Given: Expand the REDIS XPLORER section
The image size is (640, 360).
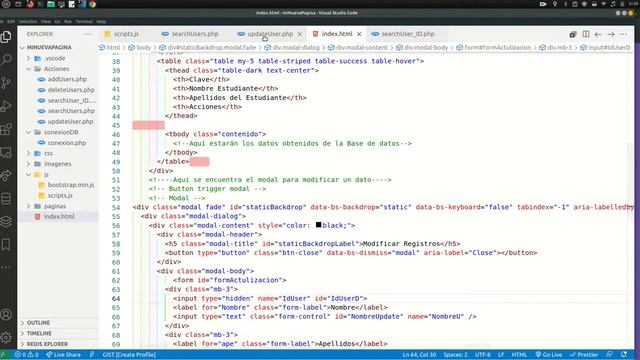Looking at the screenshot, I should 47,344.
